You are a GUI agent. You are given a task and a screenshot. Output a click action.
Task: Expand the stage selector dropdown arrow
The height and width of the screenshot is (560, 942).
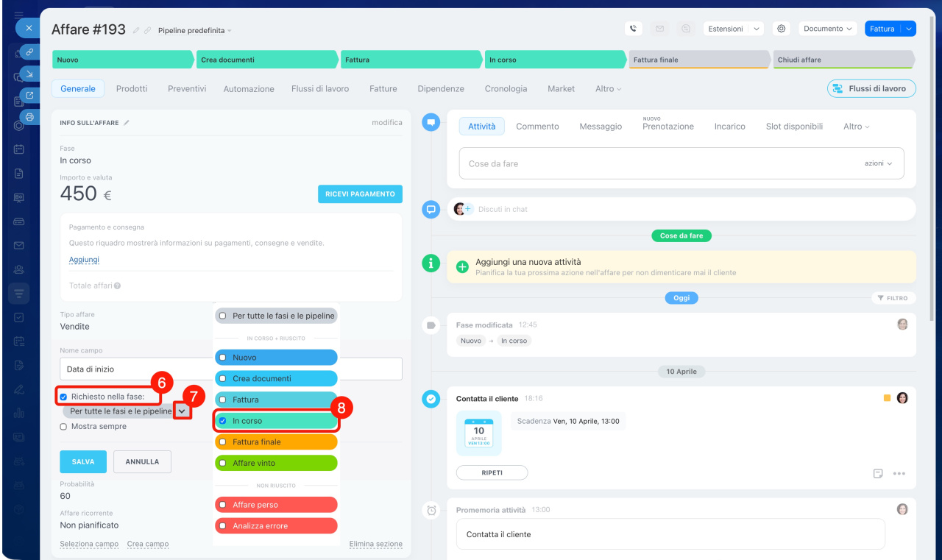click(x=182, y=411)
